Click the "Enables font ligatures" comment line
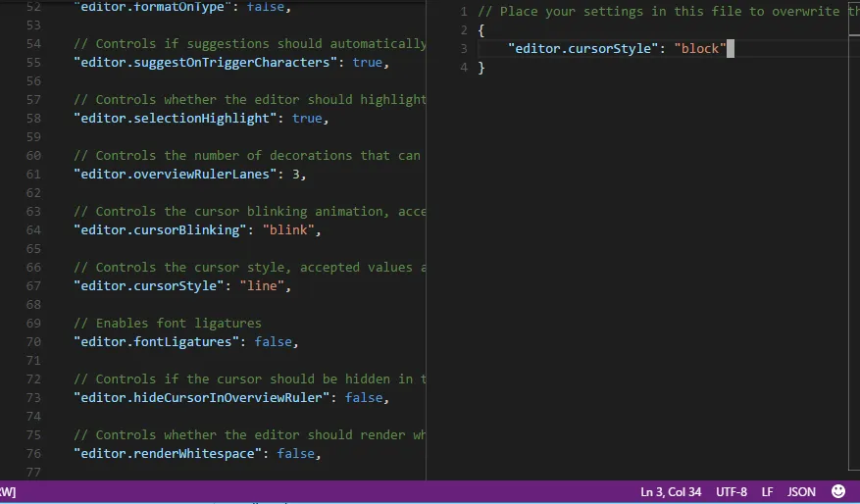 [x=177, y=324]
